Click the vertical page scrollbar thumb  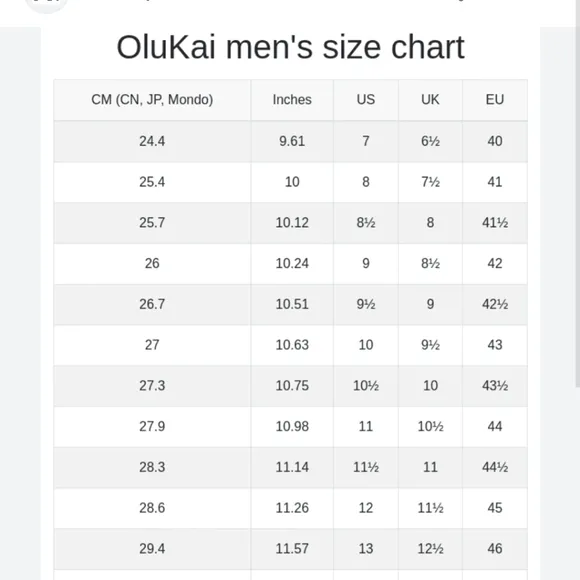pyautogui.click(x=578, y=193)
